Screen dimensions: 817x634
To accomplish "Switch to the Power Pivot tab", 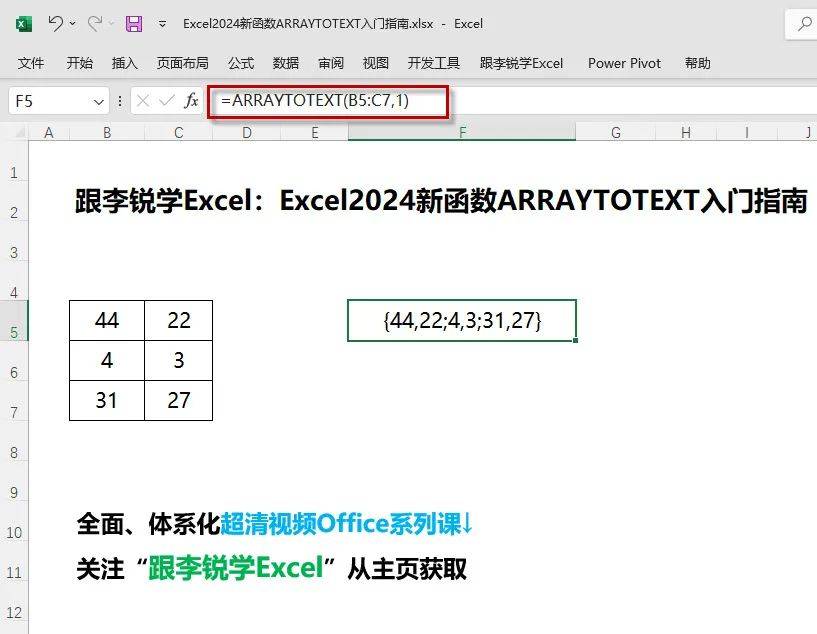I will click(x=623, y=63).
